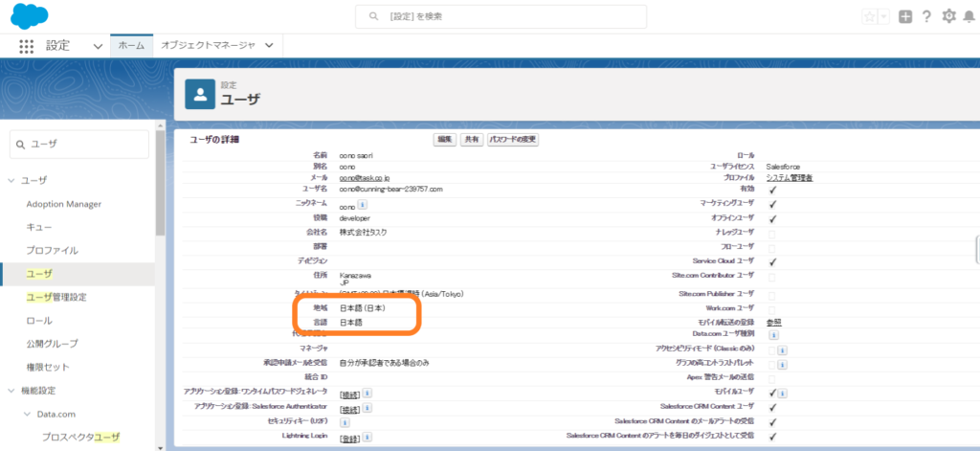The height and width of the screenshot is (451, 980).
Task: Click the info icon next to ニックネーム
Action: coord(363,205)
